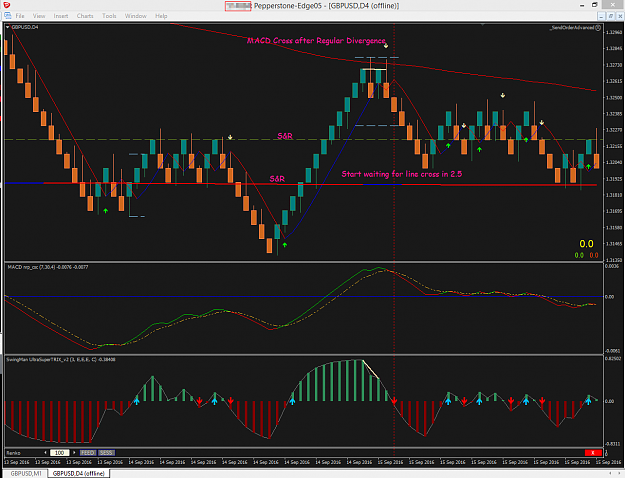Viewport: 625px width, 478px height.
Task: Click the upper S&R text label
Action: pos(285,136)
